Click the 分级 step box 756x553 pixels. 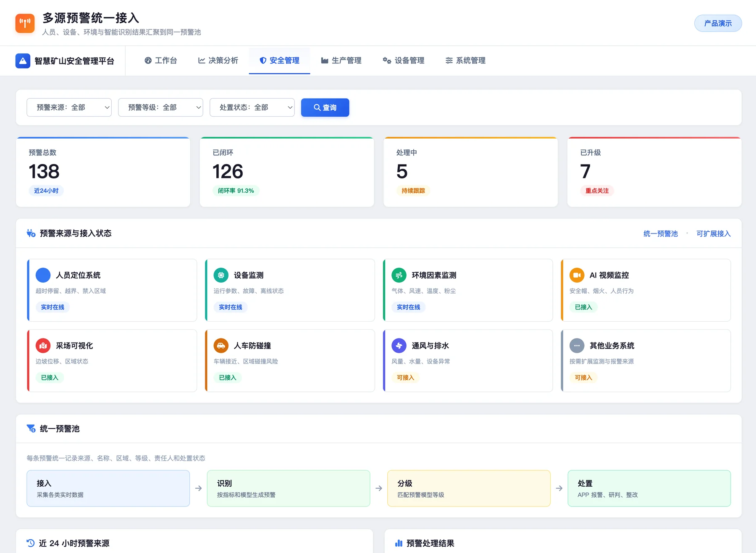point(469,488)
